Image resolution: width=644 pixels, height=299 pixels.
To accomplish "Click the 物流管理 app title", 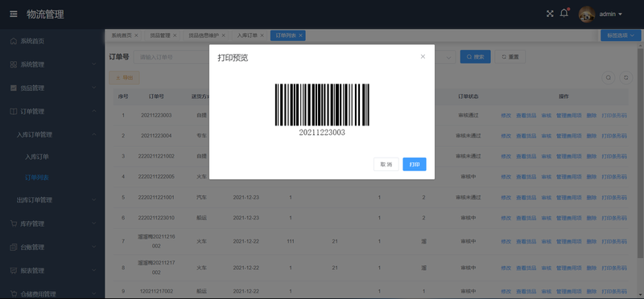I will [x=45, y=14].
